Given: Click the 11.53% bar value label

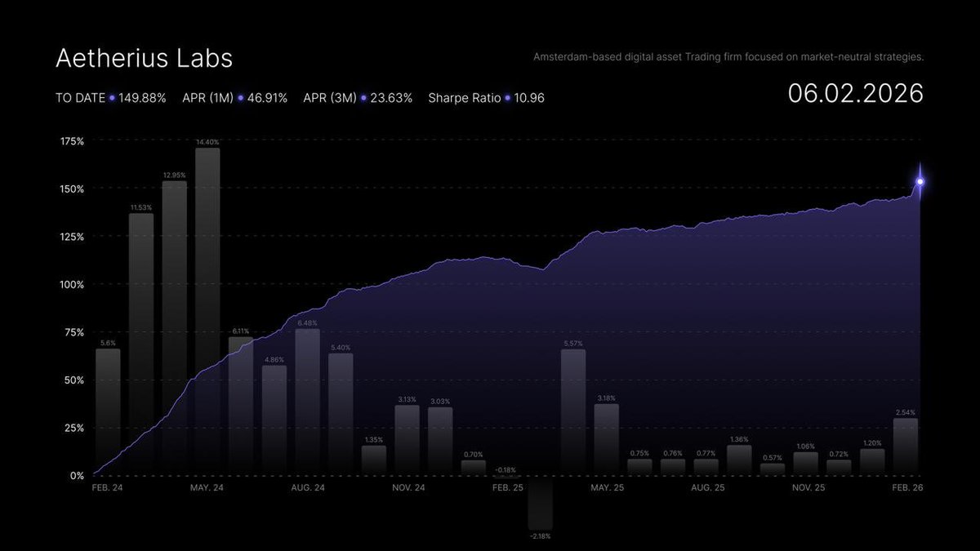Looking at the screenshot, I should (141, 208).
